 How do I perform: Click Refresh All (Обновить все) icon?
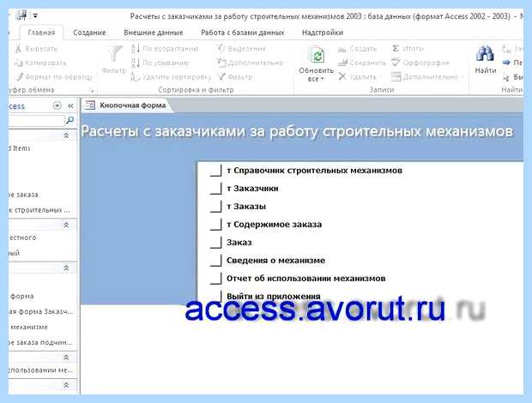317,54
